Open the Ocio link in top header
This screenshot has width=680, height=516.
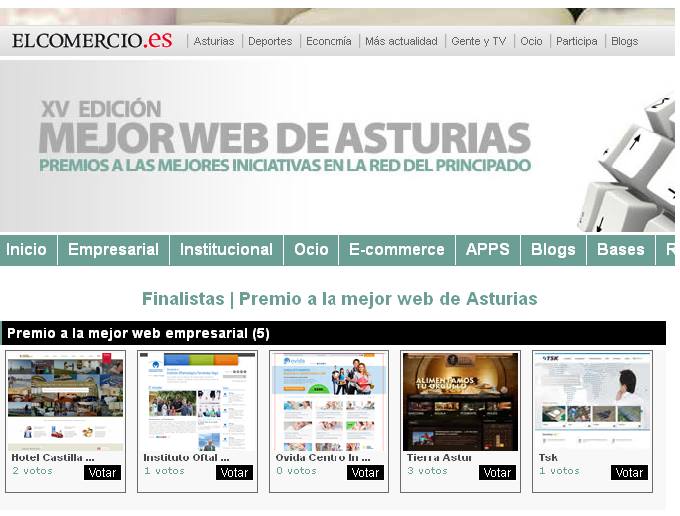coord(531,41)
